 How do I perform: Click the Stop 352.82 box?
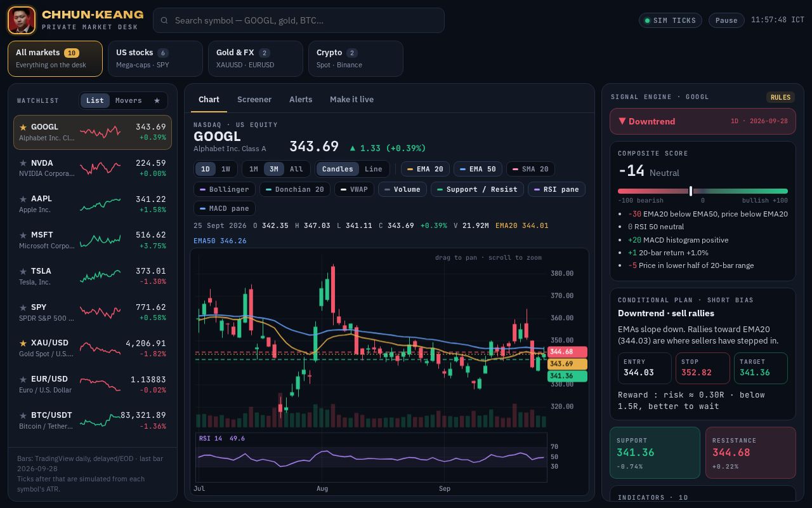pyautogui.click(x=703, y=368)
